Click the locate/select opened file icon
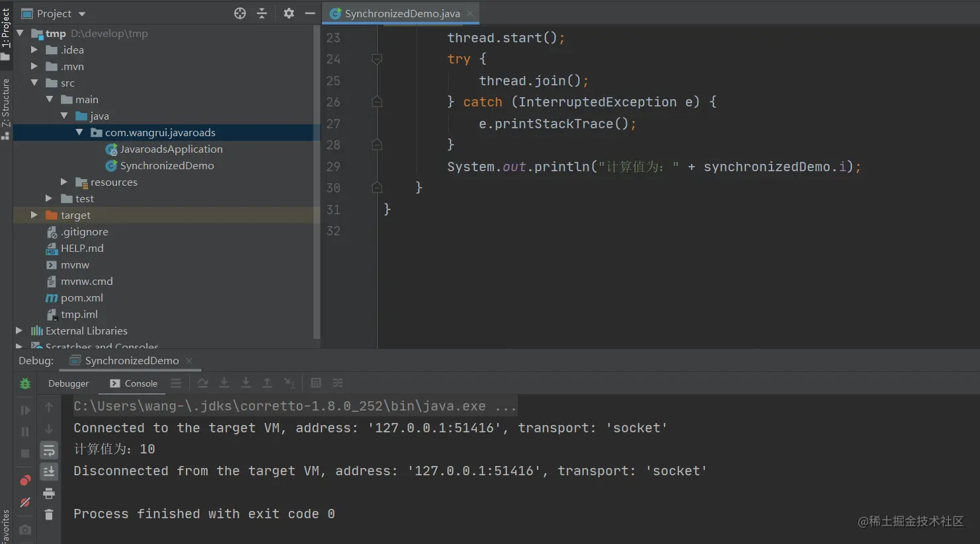The height and width of the screenshot is (544, 980). pos(240,13)
